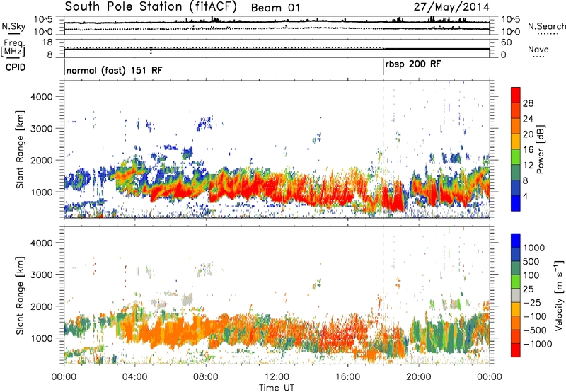Click the red top segment of the Power colorbar
This screenshot has height=392, width=566.
(516, 95)
